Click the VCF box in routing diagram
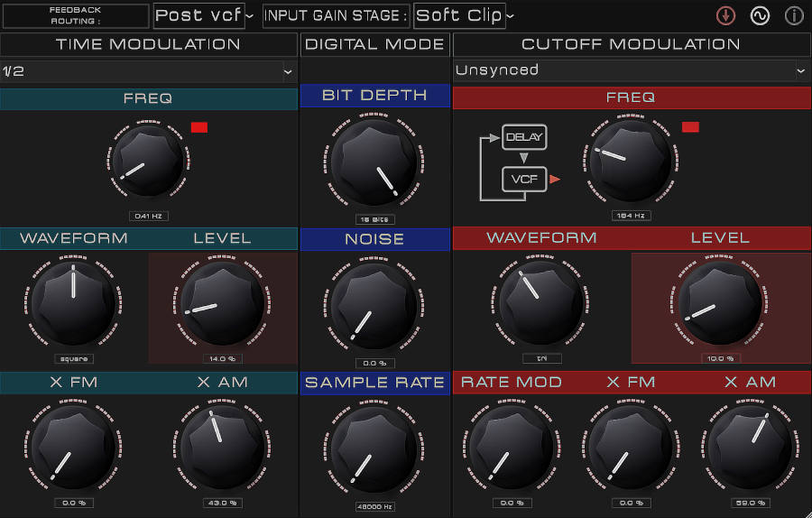Image resolution: width=812 pixels, height=518 pixels. pyautogui.click(x=524, y=179)
